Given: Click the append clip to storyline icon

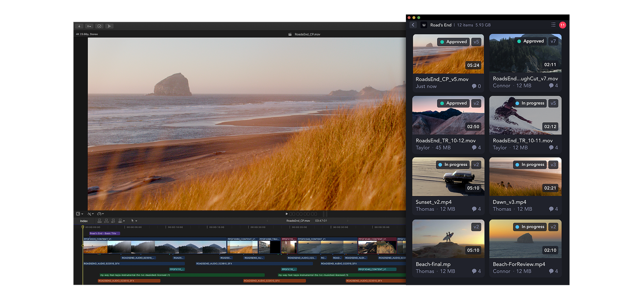Looking at the screenshot, I should pyautogui.click(x=113, y=221).
